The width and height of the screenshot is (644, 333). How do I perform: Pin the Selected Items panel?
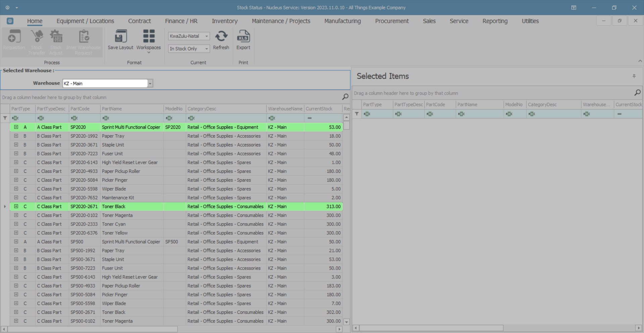click(x=634, y=76)
